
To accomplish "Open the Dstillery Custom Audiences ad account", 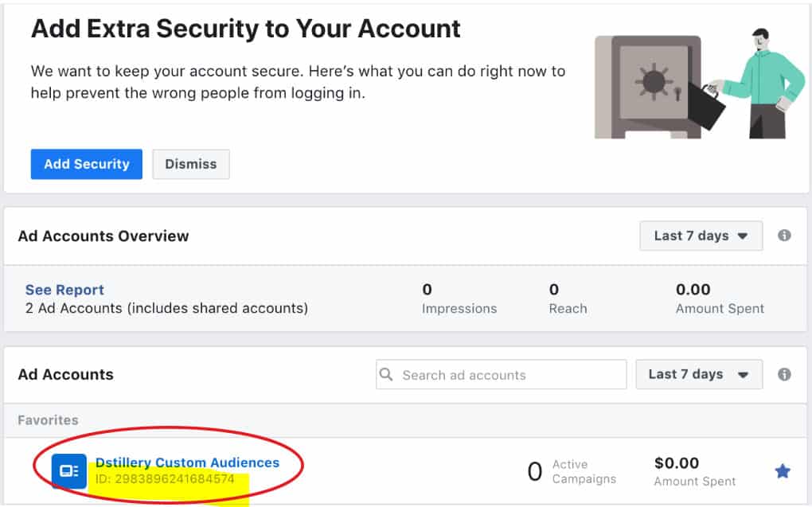I will point(188,462).
